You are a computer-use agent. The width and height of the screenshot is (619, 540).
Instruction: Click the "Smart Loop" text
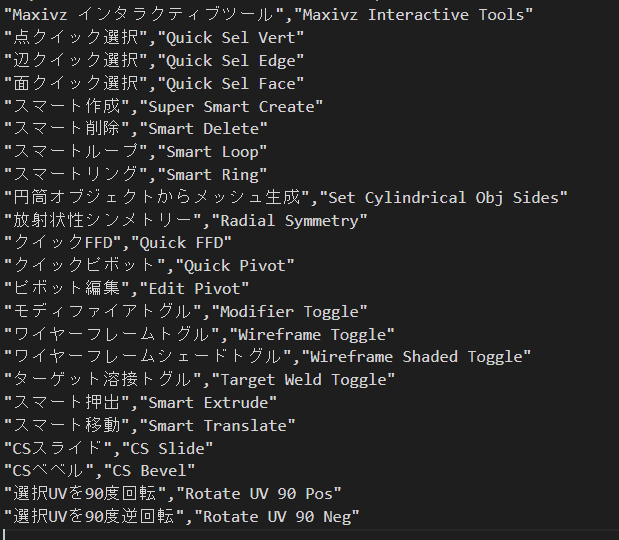pos(212,152)
